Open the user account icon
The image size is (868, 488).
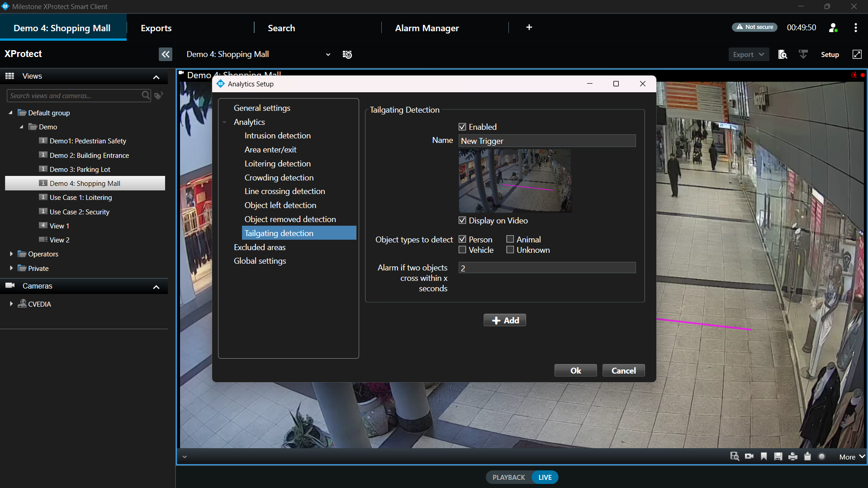pyautogui.click(x=833, y=28)
